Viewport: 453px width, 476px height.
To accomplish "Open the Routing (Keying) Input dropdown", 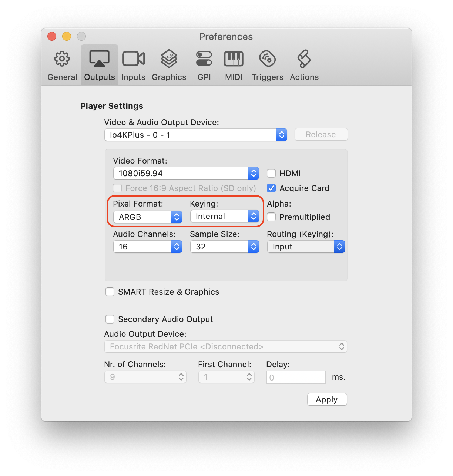I will [x=306, y=247].
